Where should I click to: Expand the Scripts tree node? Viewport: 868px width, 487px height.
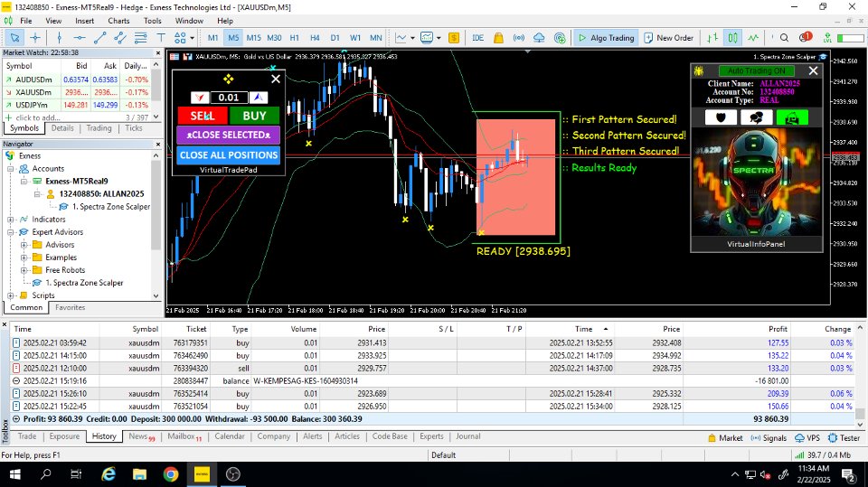coord(11,295)
